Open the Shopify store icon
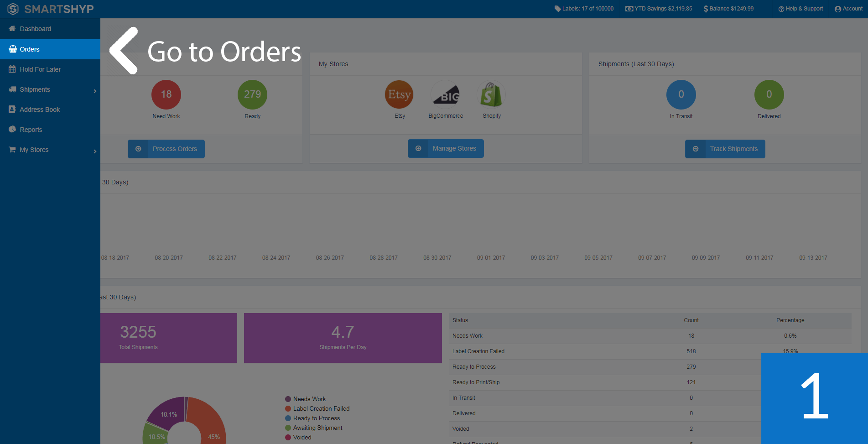 [x=491, y=94]
